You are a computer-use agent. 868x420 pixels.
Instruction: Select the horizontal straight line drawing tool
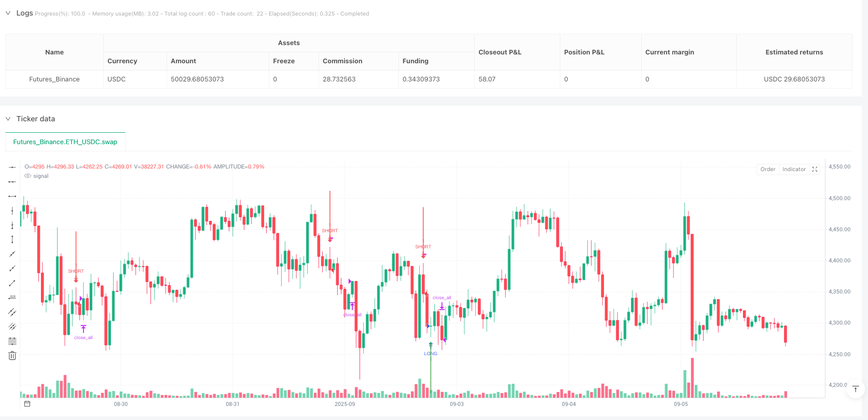click(12, 167)
